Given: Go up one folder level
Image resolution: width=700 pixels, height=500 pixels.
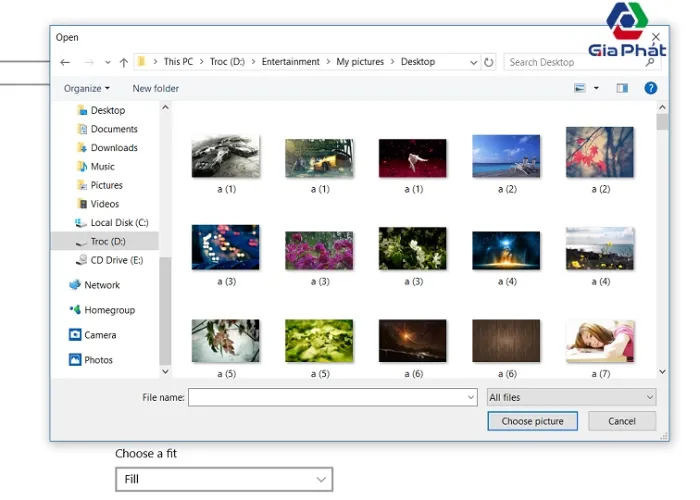Looking at the screenshot, I should point(123,62).
